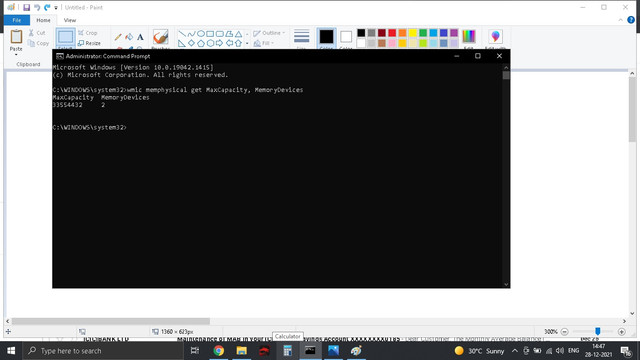Open the File menu in Paint
640x360 pixels.
tap(17, 20)
